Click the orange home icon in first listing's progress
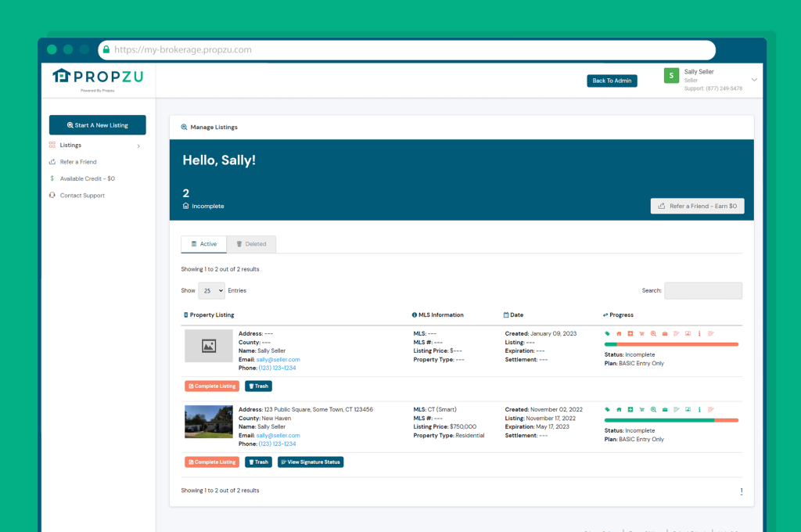Screen dimensions: 801x532 pyautogui.click(x=619, y=333)
